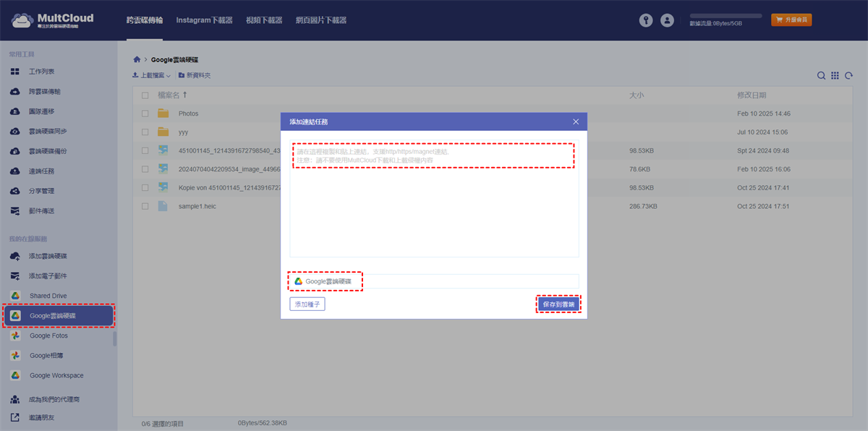Screen dimensions: 868x431
Task: Click the sidebar vertical scrollbar
Action: tap(114, 338)
